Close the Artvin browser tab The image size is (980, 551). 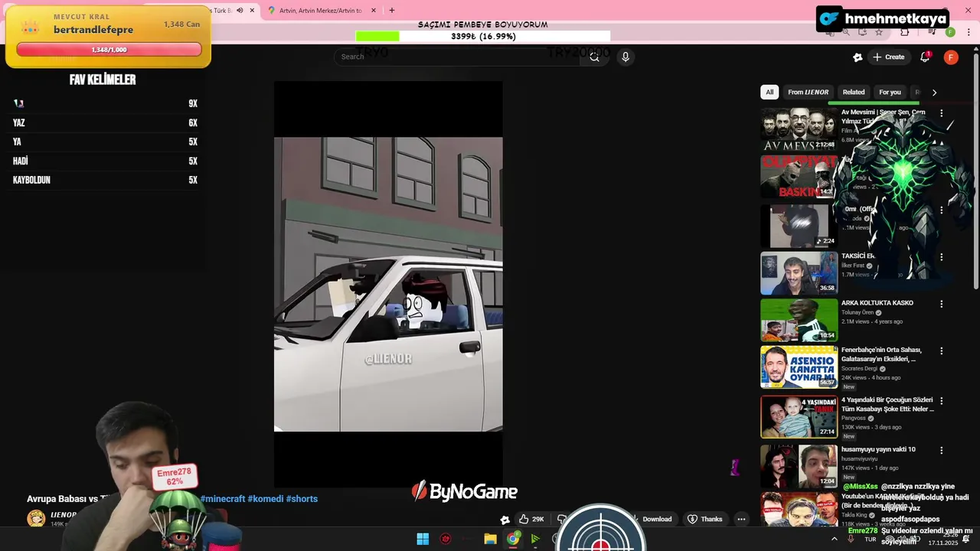[374, 11]
